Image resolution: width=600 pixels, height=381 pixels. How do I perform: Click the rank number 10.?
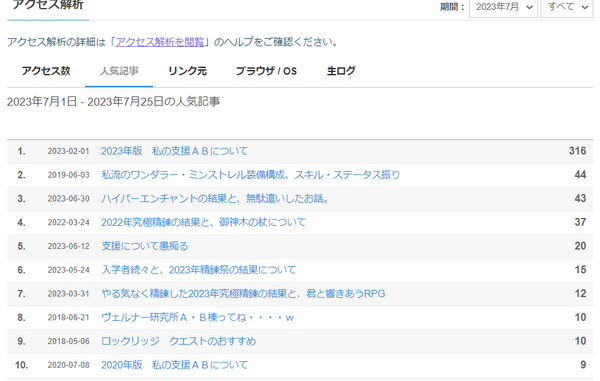click(21, 365)
